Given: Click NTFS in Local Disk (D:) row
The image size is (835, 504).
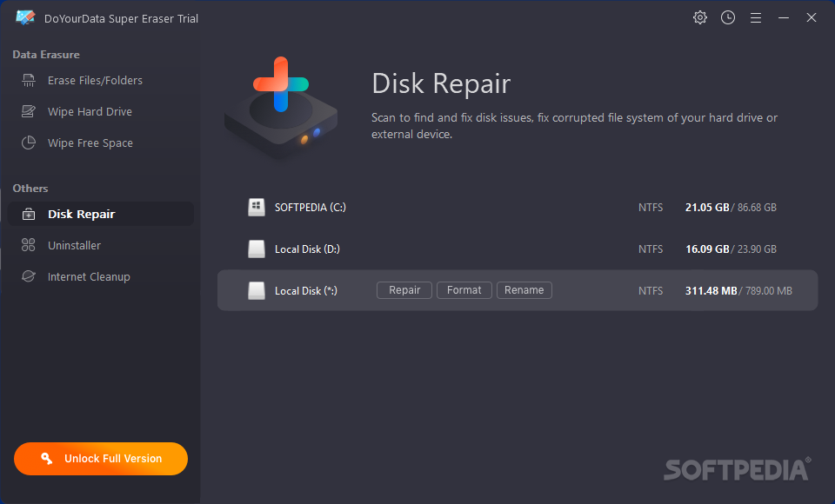Looking at the screenshot, I should coord(651,249).
